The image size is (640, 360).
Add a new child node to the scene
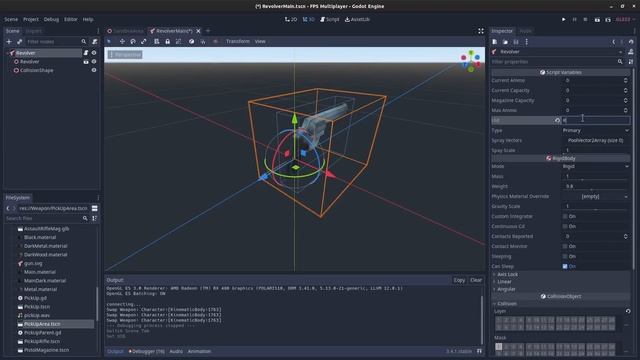9,42
